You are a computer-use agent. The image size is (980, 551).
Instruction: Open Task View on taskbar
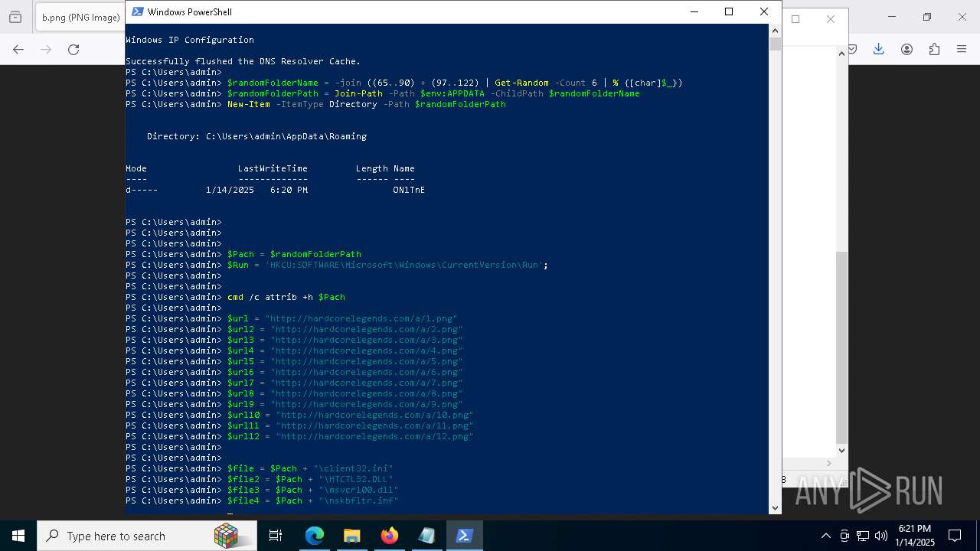click(x=276, y=536)
